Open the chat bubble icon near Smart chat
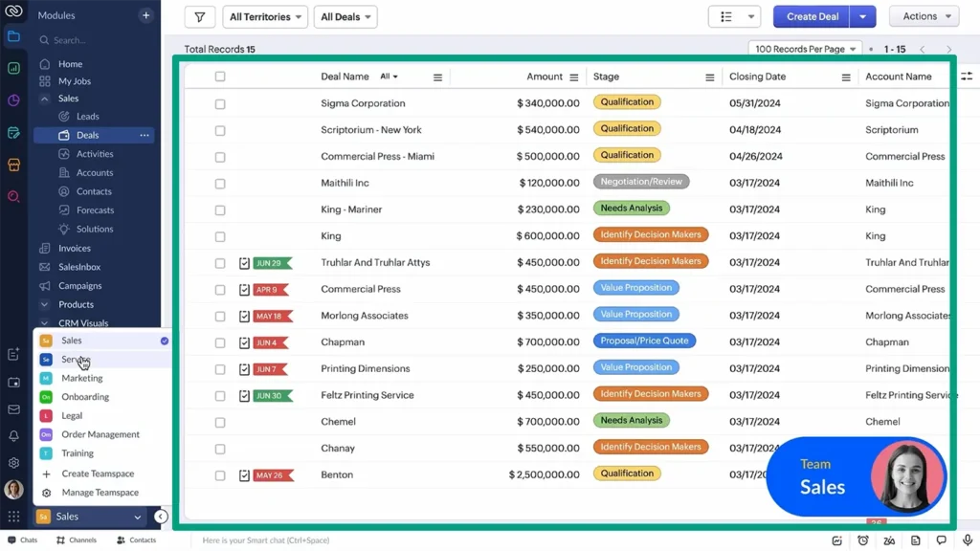This screenshot has width=980, height=551. click(942, 540)
